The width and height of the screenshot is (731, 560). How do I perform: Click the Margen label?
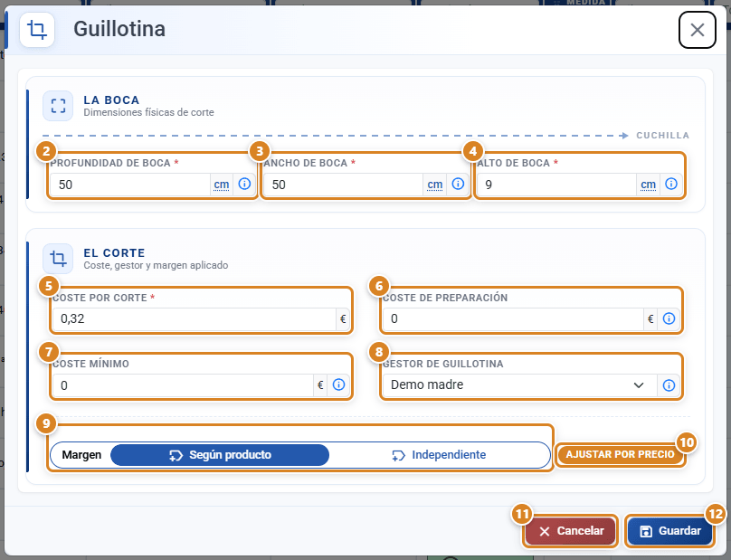[x=81, y=455]
